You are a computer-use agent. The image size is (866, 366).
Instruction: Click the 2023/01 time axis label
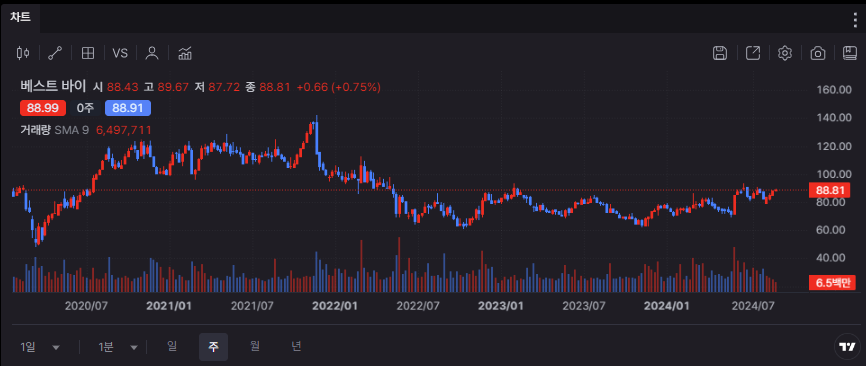(x=500, y=305)
